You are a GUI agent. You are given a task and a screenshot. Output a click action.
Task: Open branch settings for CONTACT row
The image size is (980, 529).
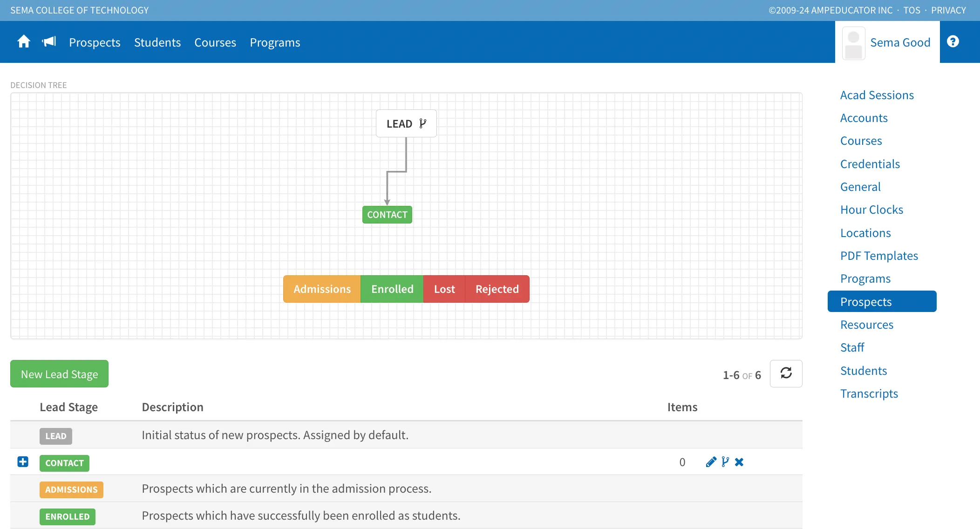pos(725,462)
